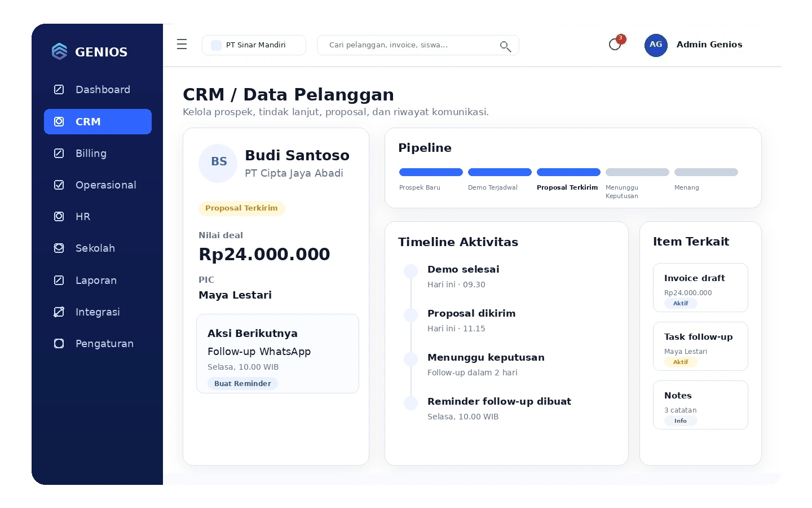Open the Notes card
The image size is (812, 508).
[700, 405]
